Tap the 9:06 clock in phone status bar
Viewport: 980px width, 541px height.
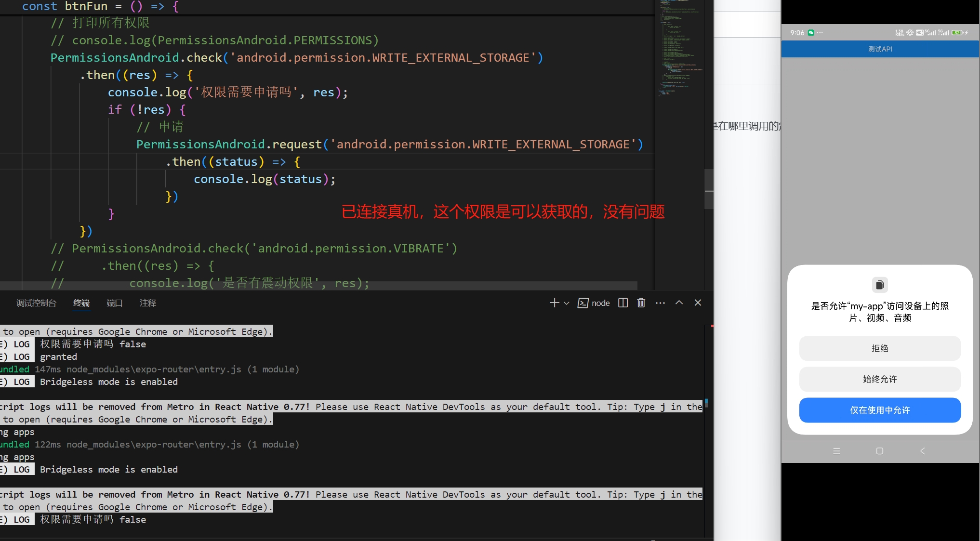[797, 33]
